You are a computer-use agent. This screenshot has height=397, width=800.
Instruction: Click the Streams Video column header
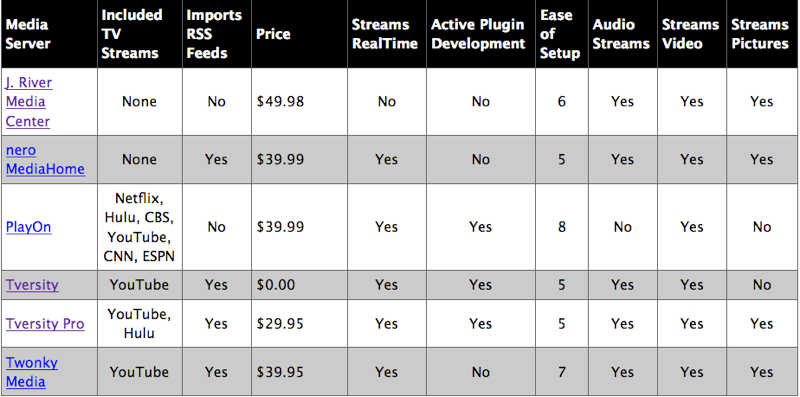coord(691,34)
